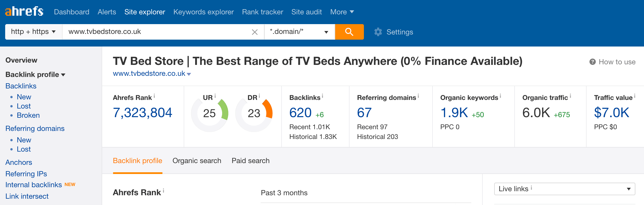Click info icon beside UR
Screen dimensions: 644x205
tap(215, 96)
